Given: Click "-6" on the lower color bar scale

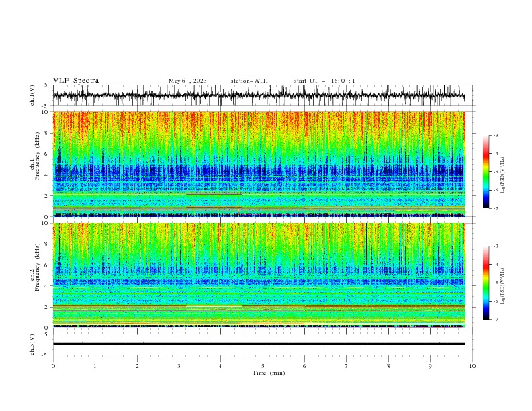Looking at the screenshot, I should 496,301.
